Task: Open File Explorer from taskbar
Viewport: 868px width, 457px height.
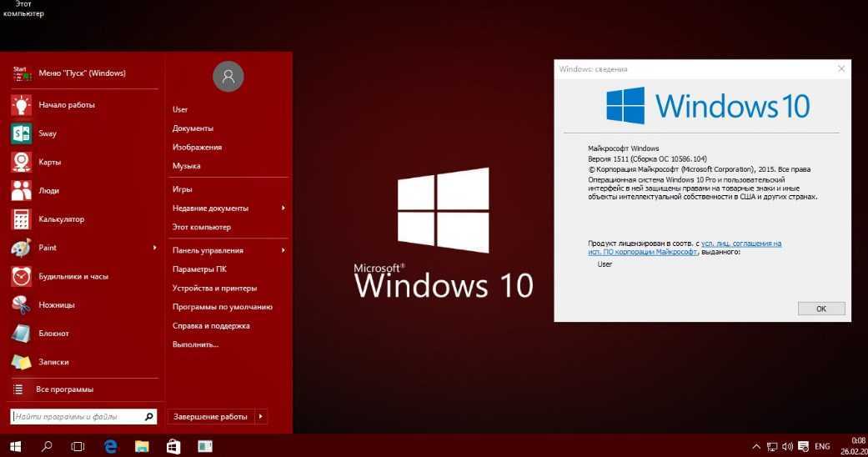Action: 142,446
